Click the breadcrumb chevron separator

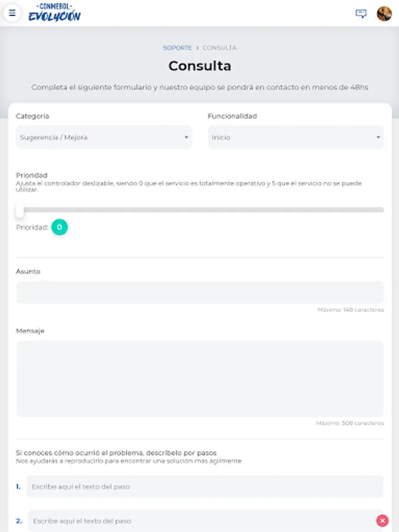[x=197, y=48]
